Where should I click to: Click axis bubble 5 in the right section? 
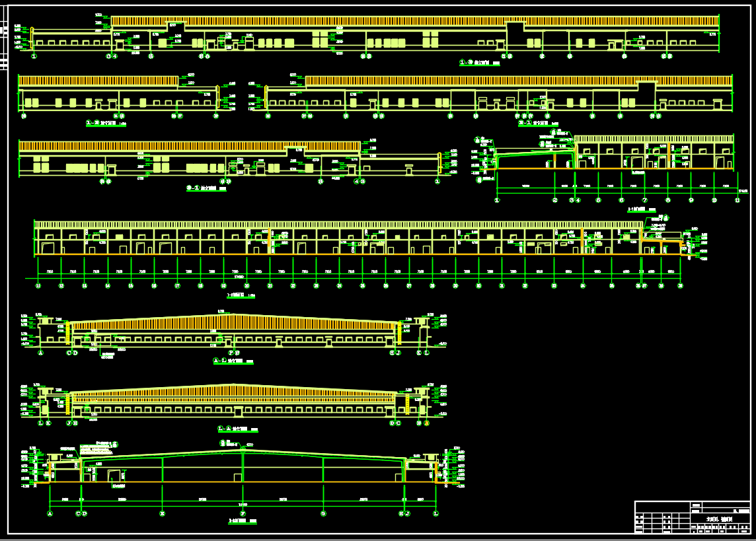[x=598, y=200]
